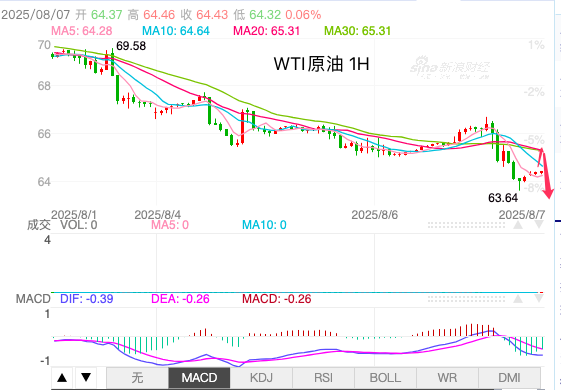
Task: Click the black down triangle button
Action: (x=86, y=377)
